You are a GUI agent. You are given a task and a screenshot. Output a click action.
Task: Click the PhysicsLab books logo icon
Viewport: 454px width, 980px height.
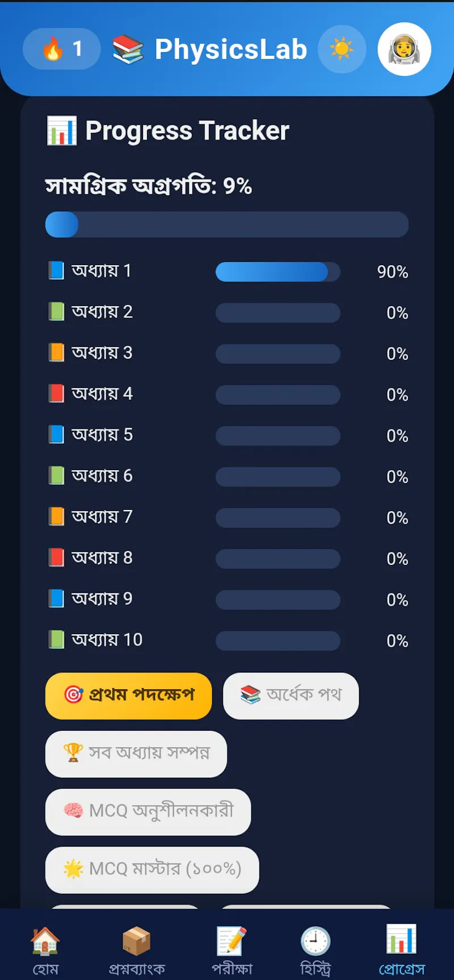pyautogui.click(x=128, y=49)
